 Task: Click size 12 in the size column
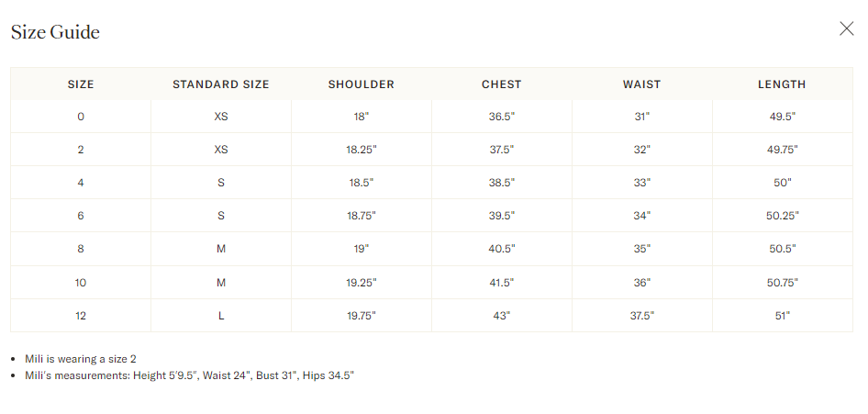[x=81, y=315]
